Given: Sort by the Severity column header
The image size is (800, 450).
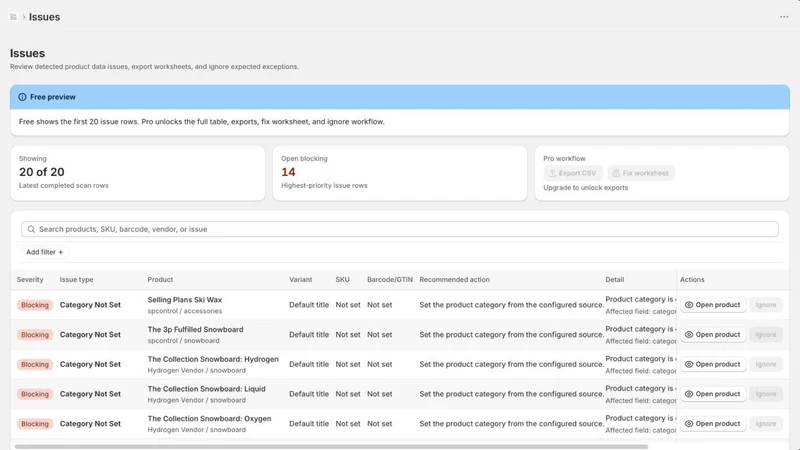Looking at the screenshot, I should click(30, 280).
